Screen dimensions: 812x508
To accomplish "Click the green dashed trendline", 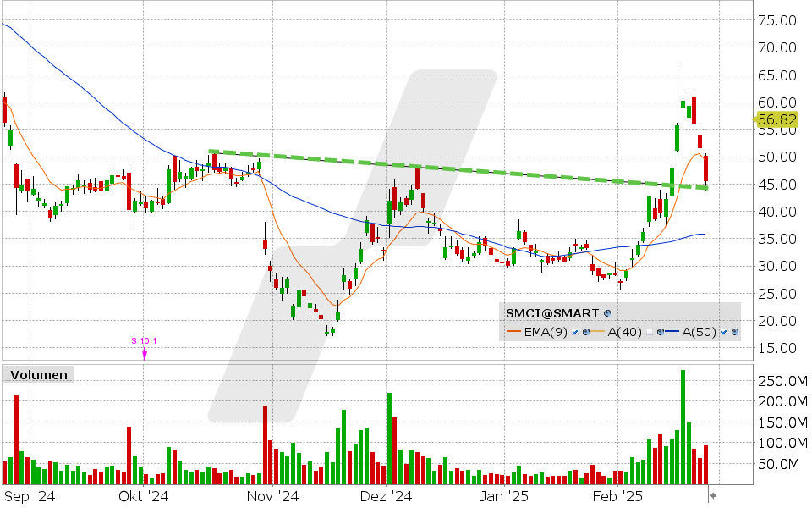I will coord(458,169).
